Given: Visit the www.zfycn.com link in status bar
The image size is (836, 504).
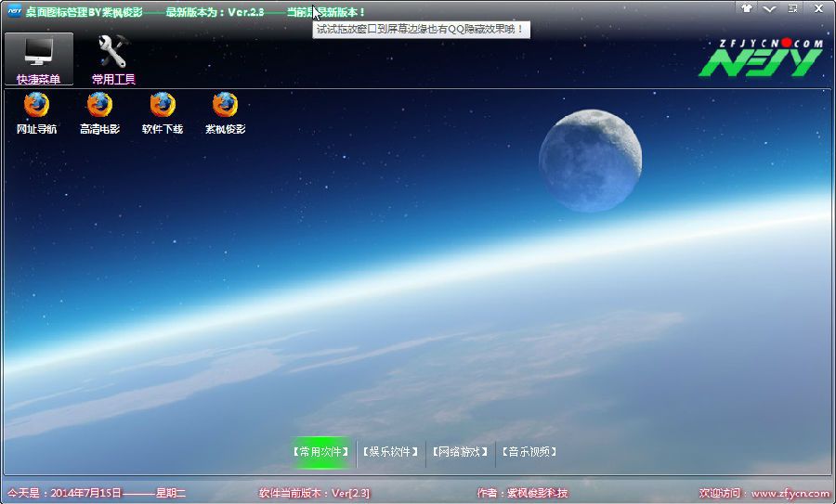Looking at the screenshot, I should (x=790, y=494).
